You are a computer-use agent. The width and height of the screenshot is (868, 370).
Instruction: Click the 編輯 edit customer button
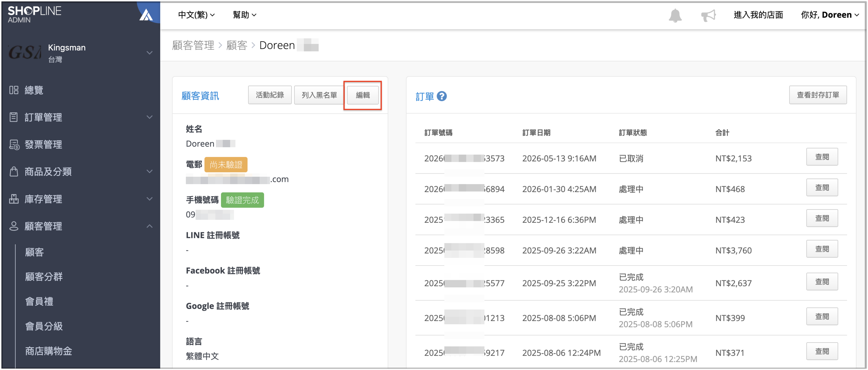tap(363, 95)
